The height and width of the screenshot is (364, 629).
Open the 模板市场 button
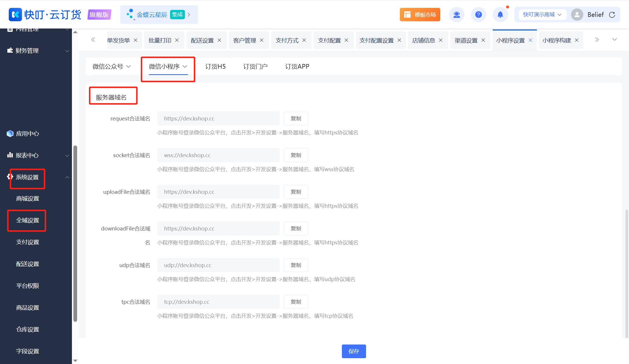click(x=420, y=15)
